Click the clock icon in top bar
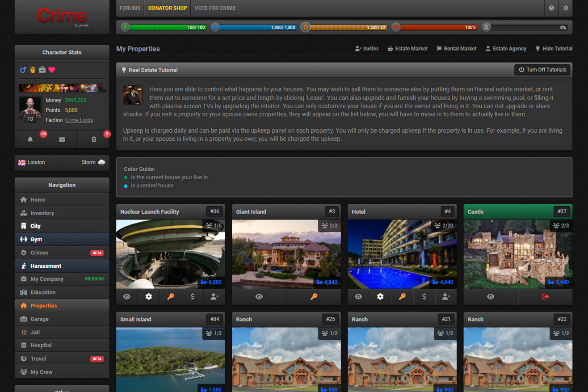This screenshot has width=588, height=392. click(552, 8)
